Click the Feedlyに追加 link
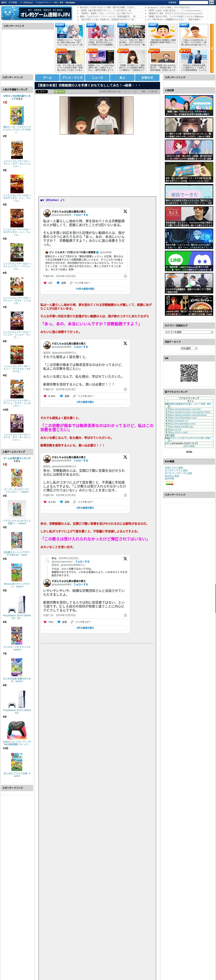 pos(172,476)
